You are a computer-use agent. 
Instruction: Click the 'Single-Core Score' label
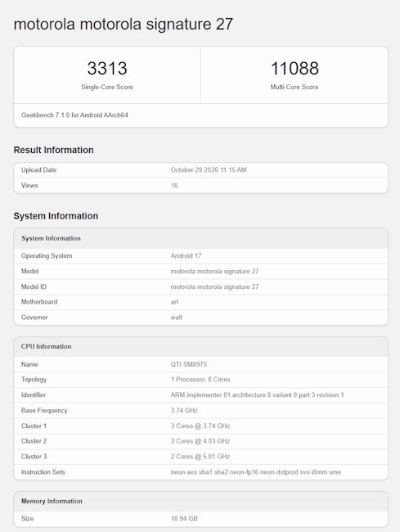(107, 87)
